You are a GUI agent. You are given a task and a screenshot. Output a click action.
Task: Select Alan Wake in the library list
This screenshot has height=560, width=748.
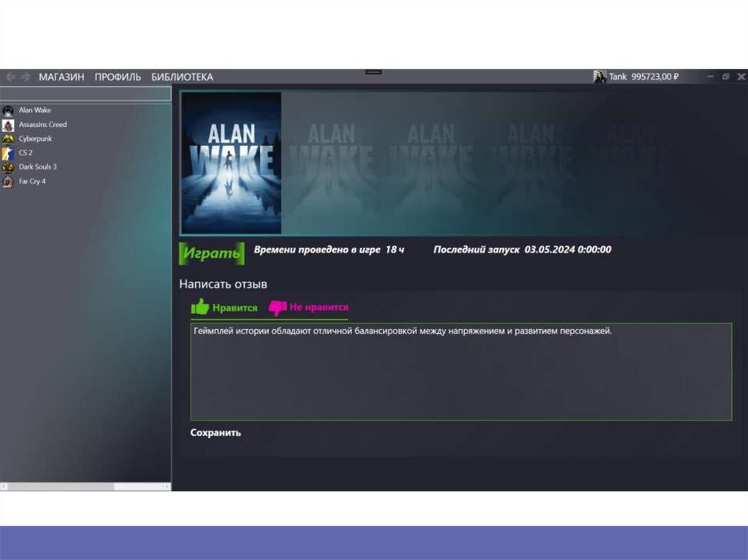tap(35, 110)
